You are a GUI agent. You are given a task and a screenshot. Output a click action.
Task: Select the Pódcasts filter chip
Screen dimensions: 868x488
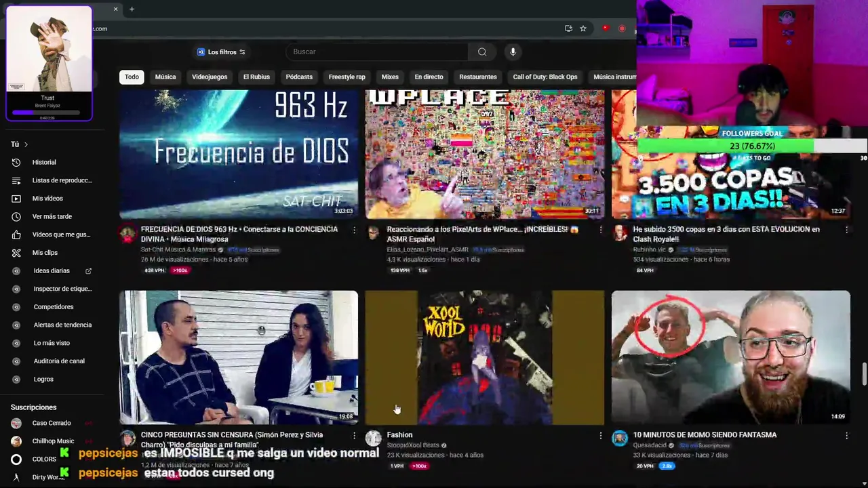[299, 77]
